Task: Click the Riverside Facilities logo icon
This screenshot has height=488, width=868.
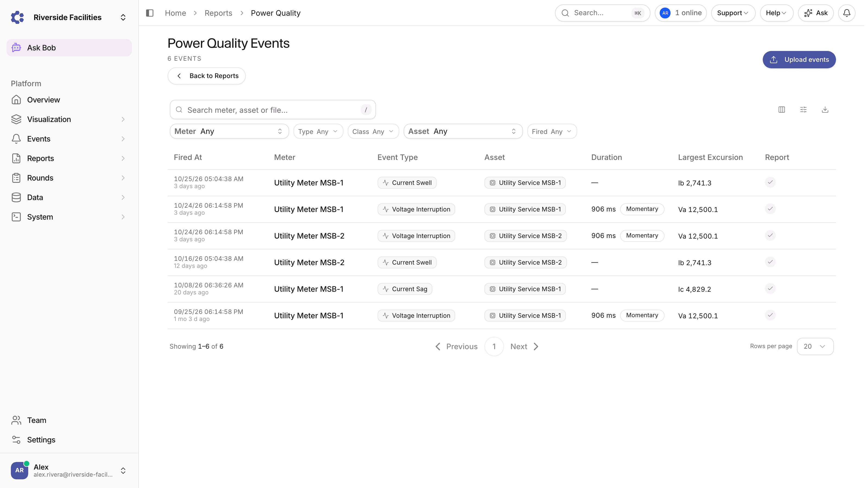Action: click(x=18, y=17)
